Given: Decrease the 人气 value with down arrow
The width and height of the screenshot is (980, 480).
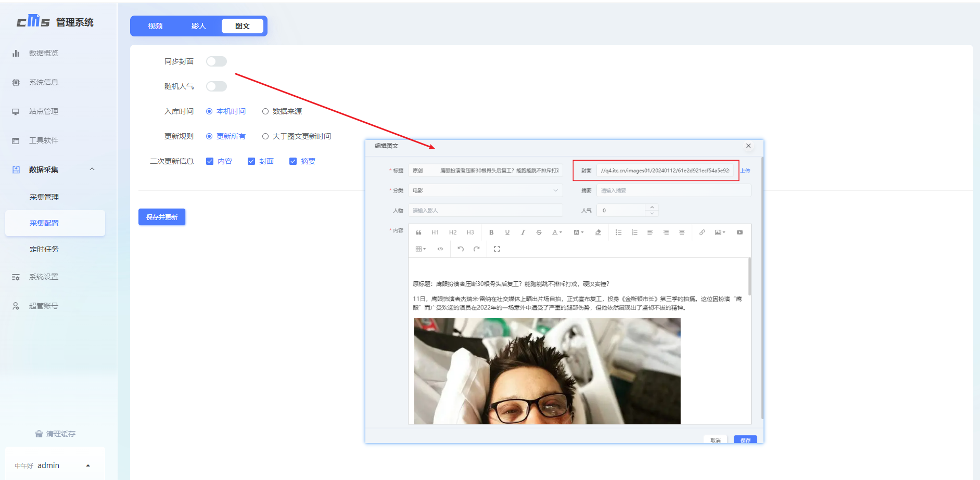Looking at the screenshot, I should coord(652,213).
